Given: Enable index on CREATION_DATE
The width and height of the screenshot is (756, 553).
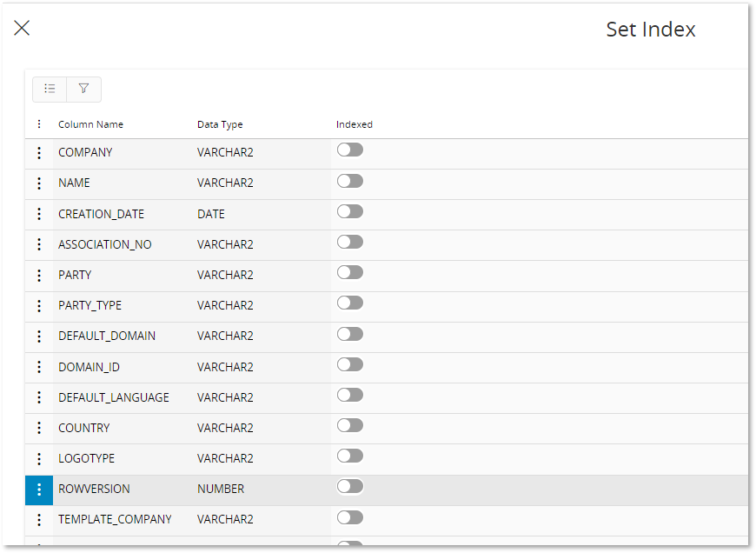Looking at the screenshot, I should [350, 211].
